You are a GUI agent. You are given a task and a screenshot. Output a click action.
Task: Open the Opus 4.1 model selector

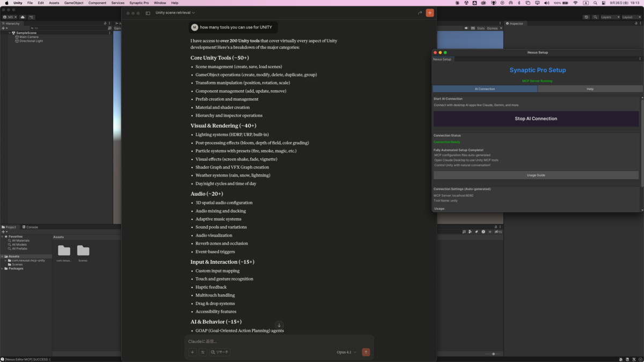click(346, 352)
